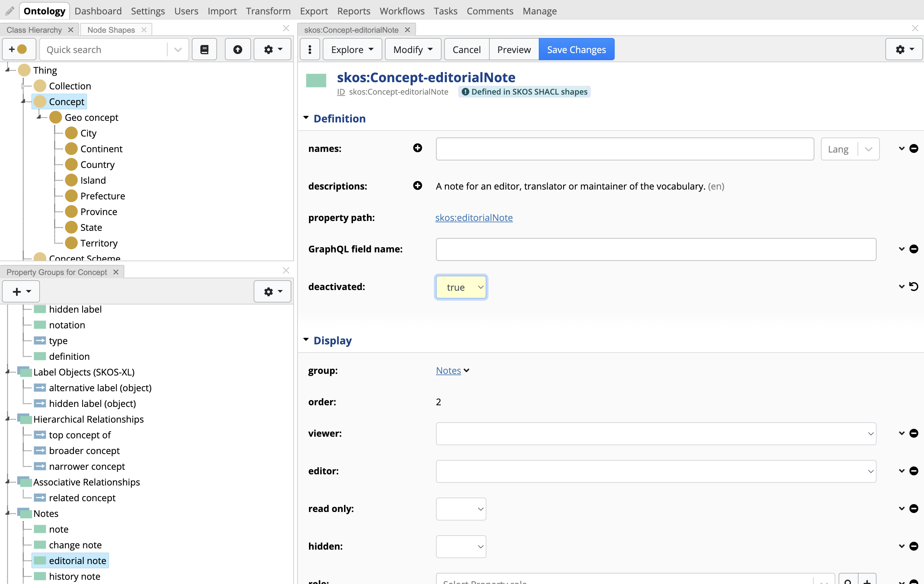Open the hidden boolean selector
Screen dimensions: 924x584
[x=461, y=546]
